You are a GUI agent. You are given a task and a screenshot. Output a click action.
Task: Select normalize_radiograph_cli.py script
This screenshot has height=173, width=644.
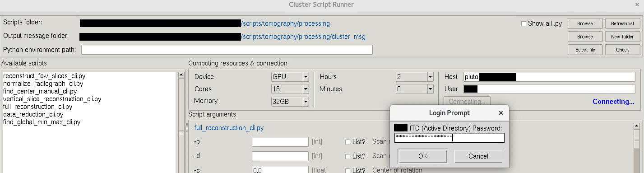(x=43, y=84)
